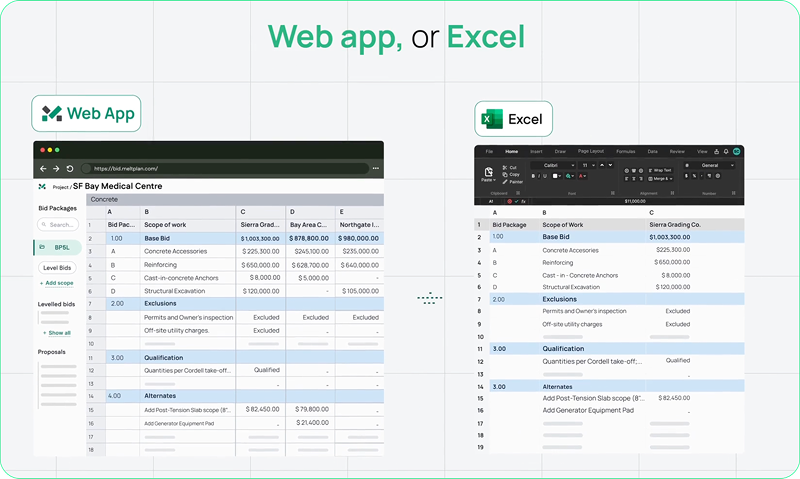Screen dimensions: 800x479
Task: Open Excel notifications bell
Action: (726, 152)
